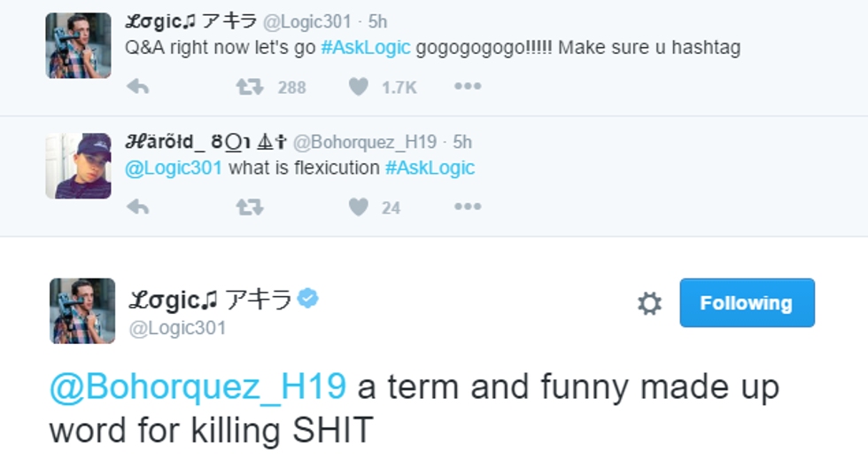The height and width of the screenshot is (461, 868).
Task: Open the 5h timestamp on Härold's tweet
Action: (x=462, y=142)
